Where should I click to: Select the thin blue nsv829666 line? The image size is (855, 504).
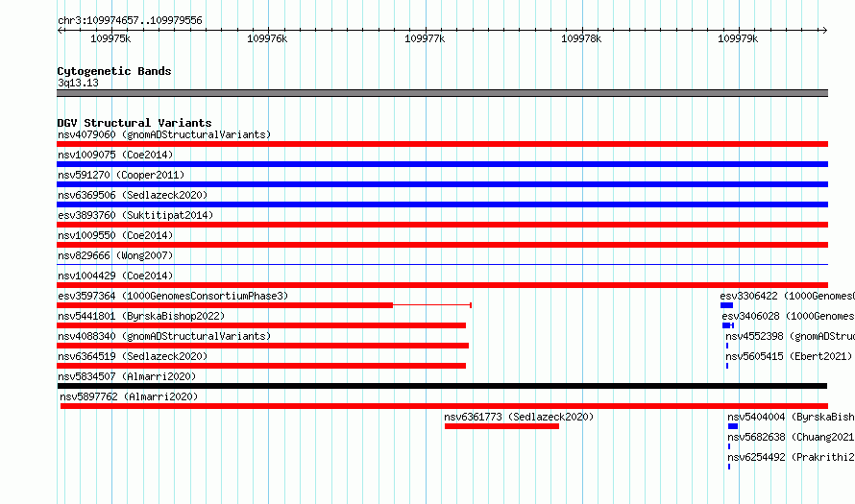(x=442, y=265)
